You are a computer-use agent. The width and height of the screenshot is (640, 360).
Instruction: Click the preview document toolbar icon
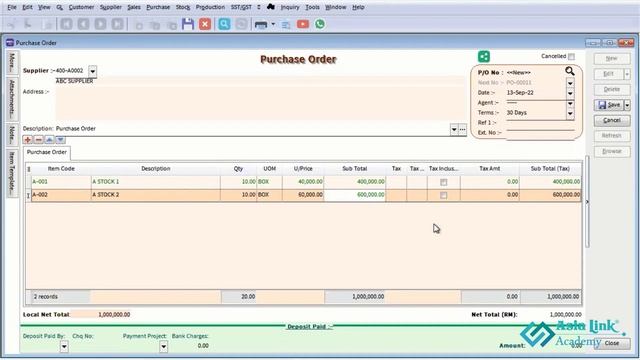point(286,25)
